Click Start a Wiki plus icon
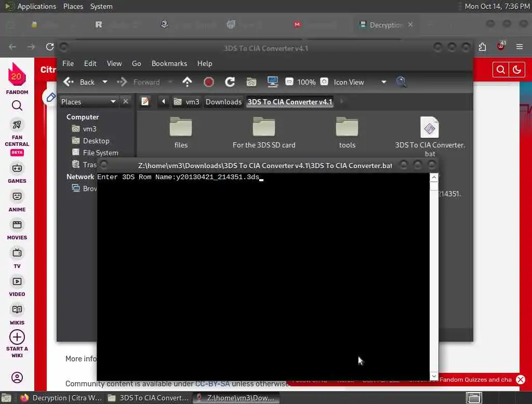 coord(17,337)
